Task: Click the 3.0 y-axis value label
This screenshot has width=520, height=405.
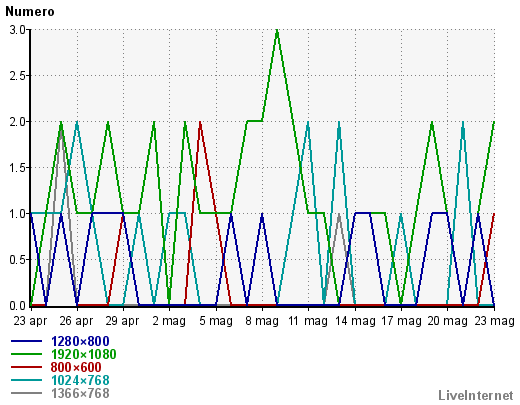Action: 17,30
